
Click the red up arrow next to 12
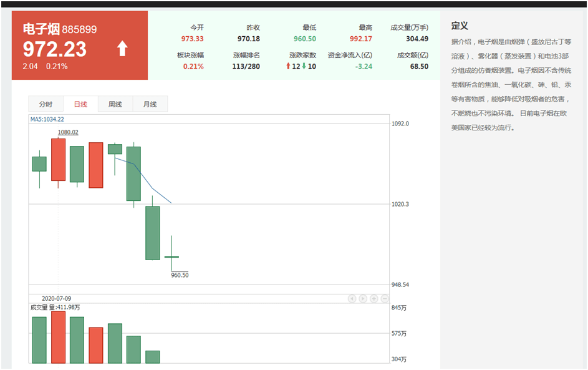(289, 66)
